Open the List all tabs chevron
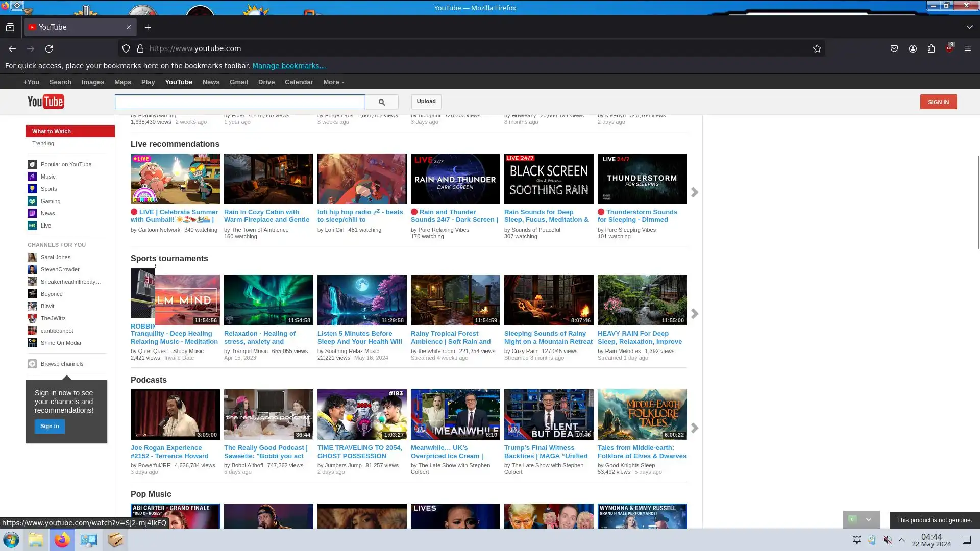This screenshot has width=980, height=551. click(x=969, y=27)
